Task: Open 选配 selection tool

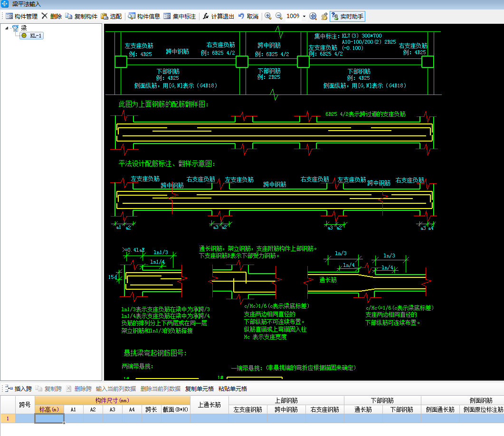Action: (x=111, y=17)
